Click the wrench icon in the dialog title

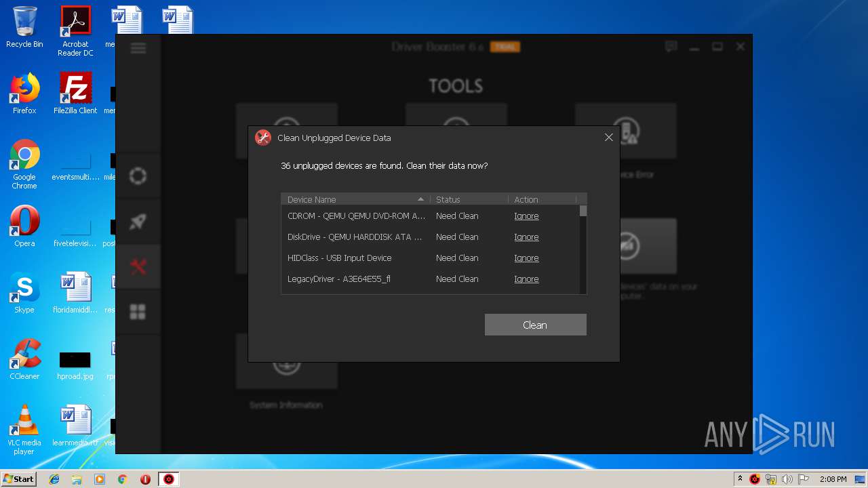pyautogui.click(x=263, y=138)
